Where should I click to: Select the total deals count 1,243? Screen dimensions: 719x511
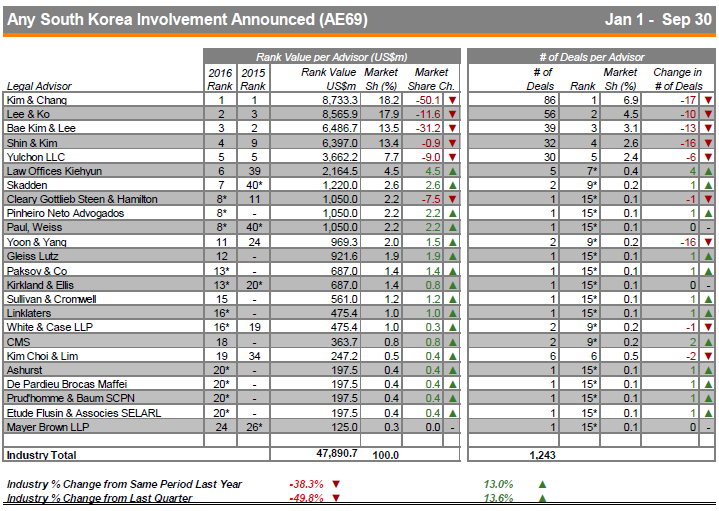click(542, 455)
